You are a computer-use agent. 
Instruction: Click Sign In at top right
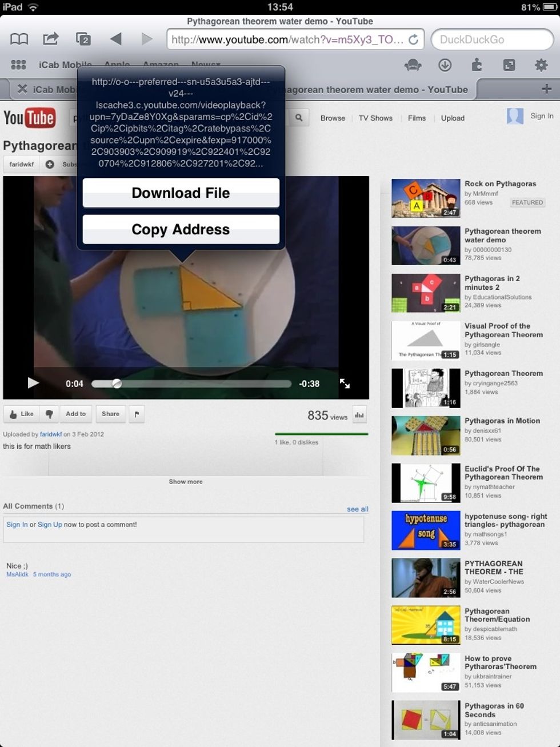point(542,116)
